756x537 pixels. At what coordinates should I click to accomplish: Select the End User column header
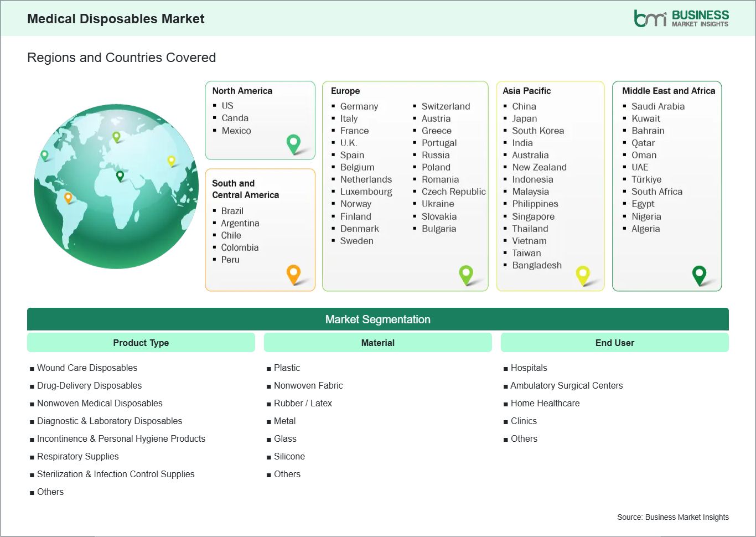coord(614,343)
